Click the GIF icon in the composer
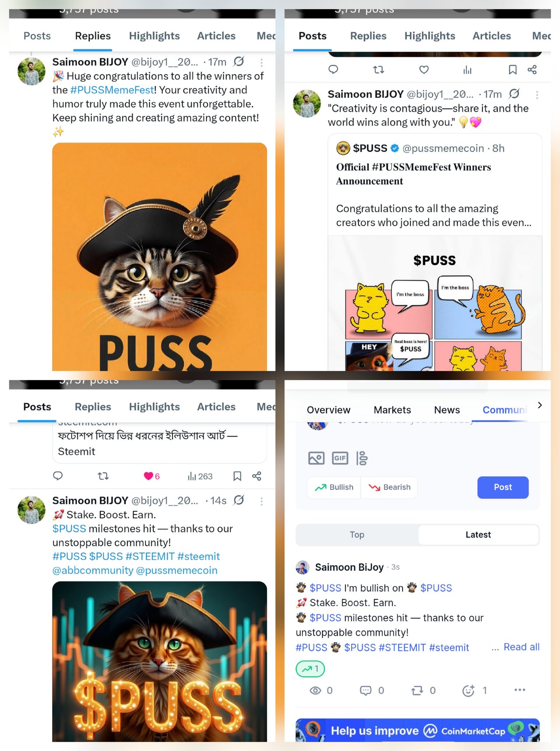560x751 pixels. coord(340,458)
